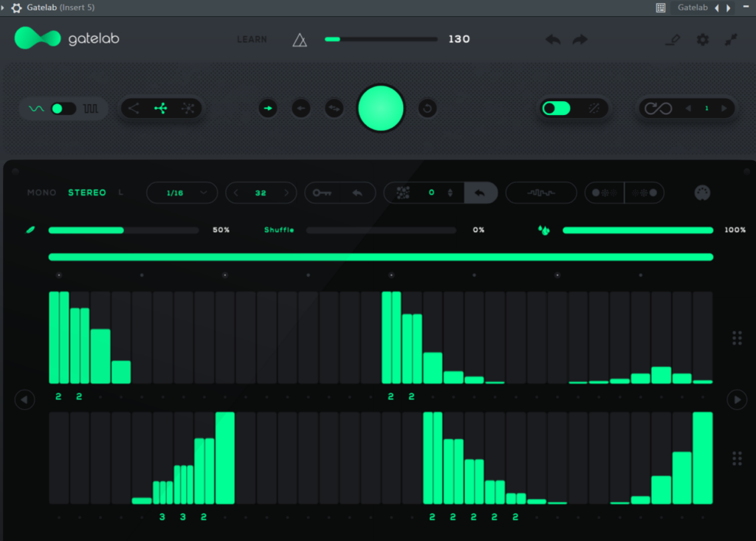Screen dimensions: 756x541
Task: Click the LEARN button
Action: (x=252, y=40)
